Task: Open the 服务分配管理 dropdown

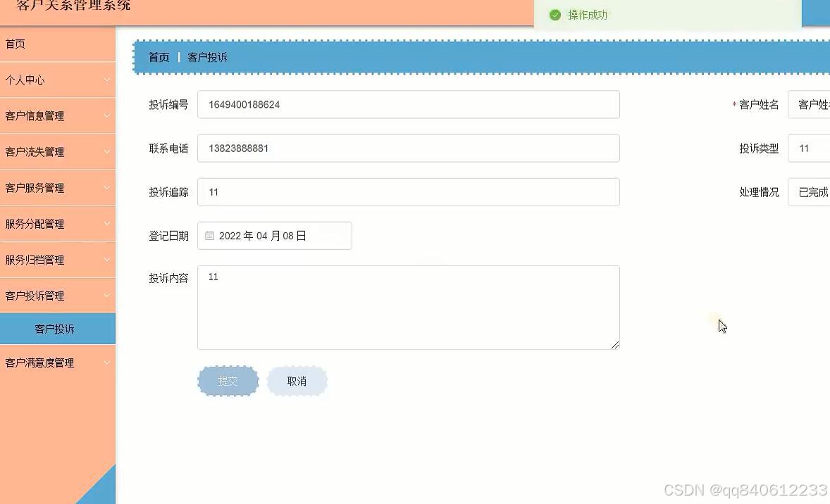Action: (58, 223)
